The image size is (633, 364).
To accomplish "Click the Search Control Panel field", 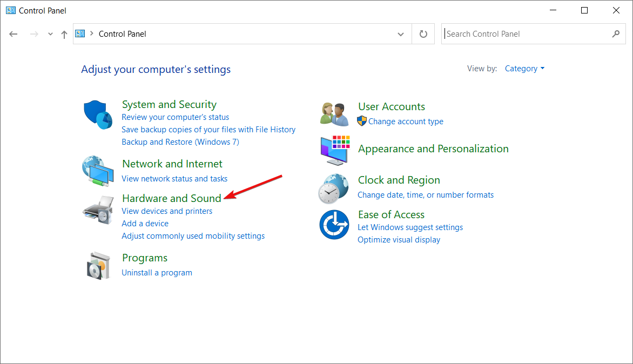I will (x=527, y=34).
